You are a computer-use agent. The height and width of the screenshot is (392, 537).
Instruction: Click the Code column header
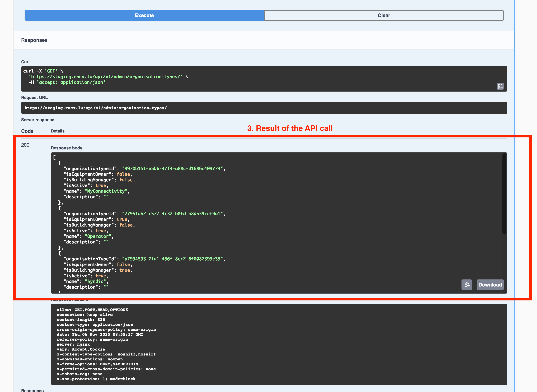point(27,131)
